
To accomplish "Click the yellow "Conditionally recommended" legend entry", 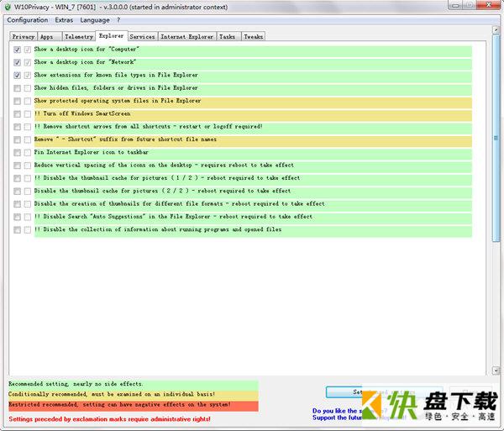I will tap(134, 394).
